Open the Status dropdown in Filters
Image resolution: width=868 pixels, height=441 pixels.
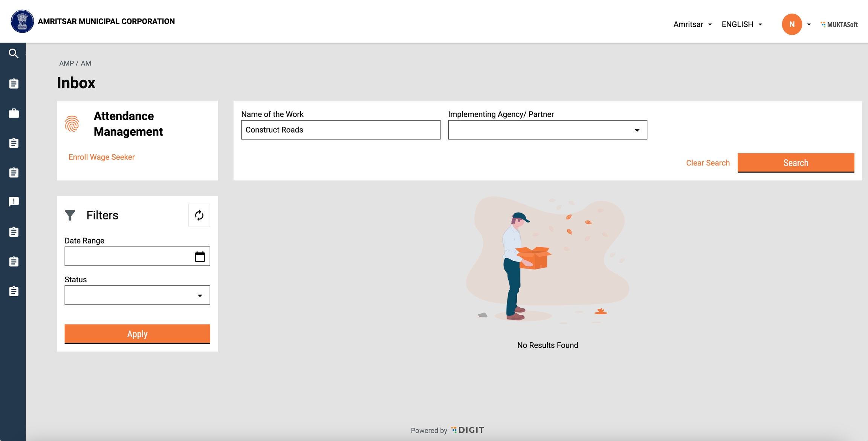coord(137,296)
